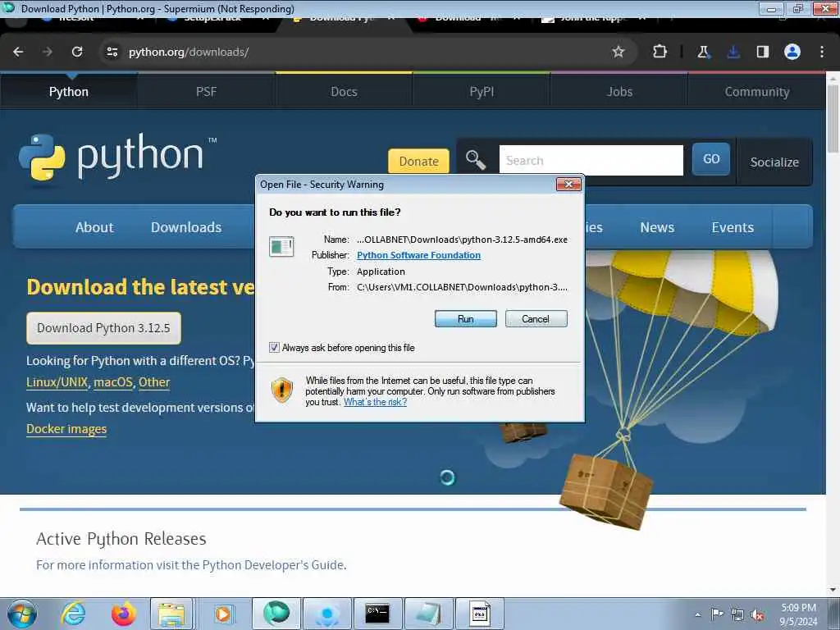The image size is (840, 630).
Task: Open What's the risk? link
Action: click(x=375, y=402)
